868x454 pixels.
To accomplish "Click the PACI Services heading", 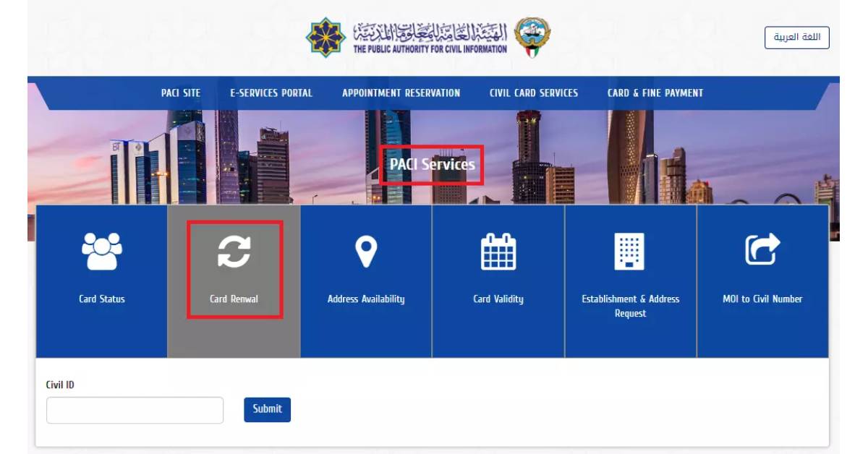I will (x=433, y=165).
